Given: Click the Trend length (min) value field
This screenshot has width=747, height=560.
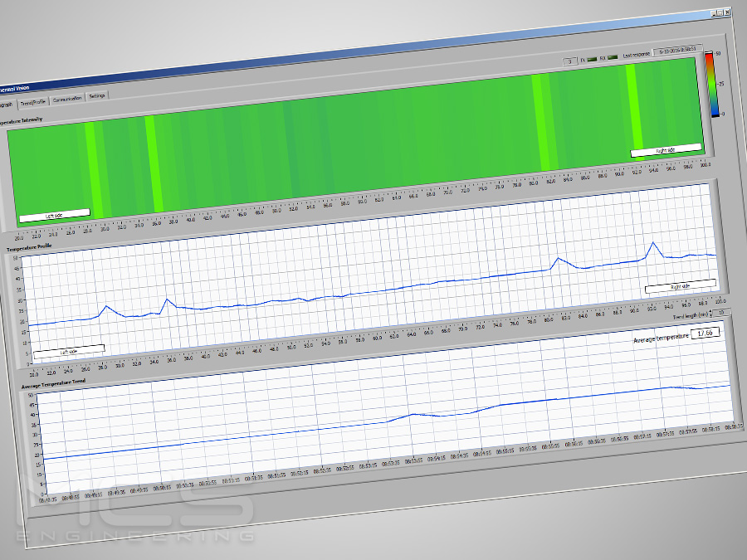Looking at the screenshot, I should pyautogui.click(x=722, y=312).
